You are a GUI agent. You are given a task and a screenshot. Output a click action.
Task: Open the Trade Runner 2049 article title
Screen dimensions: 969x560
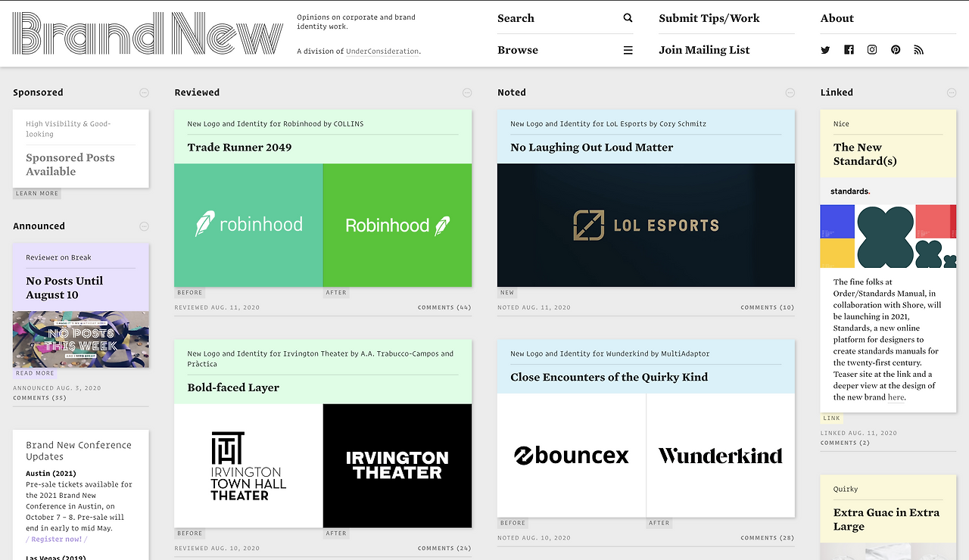[239, 148]
